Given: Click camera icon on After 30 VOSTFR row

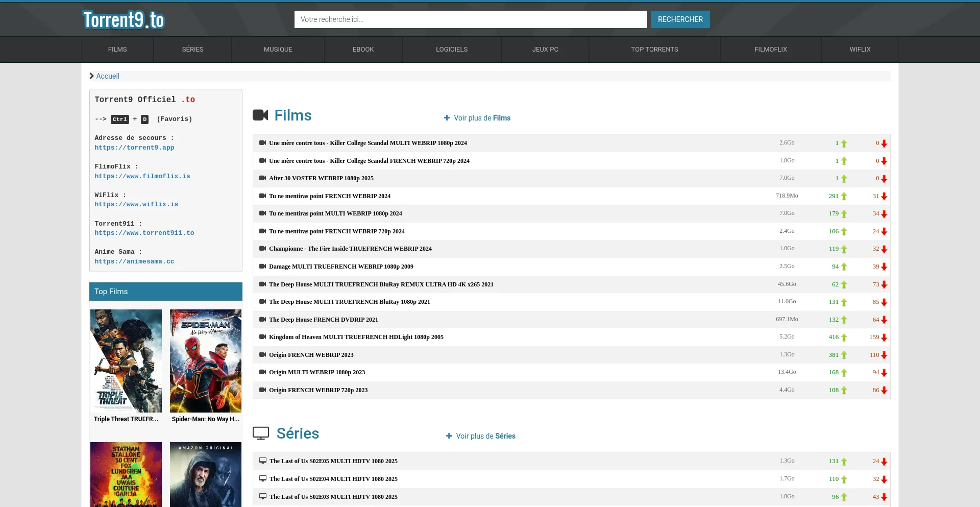Looking at the screenshot, I should point(263,178).
